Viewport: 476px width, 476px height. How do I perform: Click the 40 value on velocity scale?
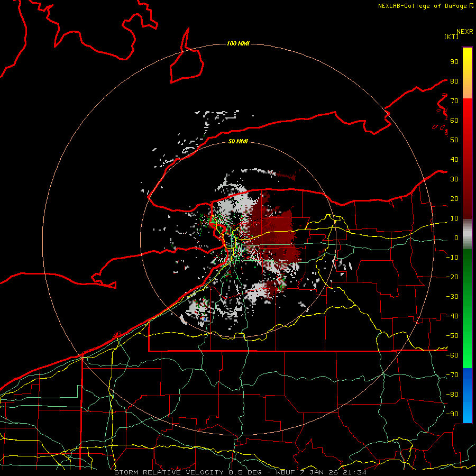tap(454, 160)
